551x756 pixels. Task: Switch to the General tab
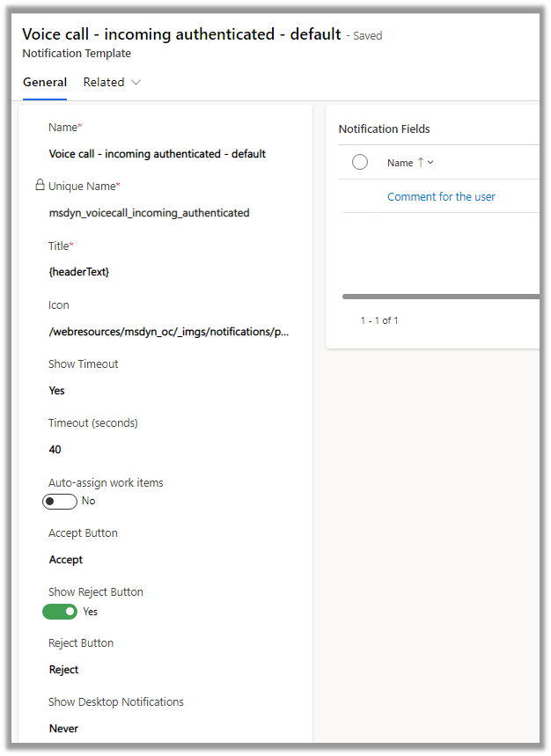45,83
